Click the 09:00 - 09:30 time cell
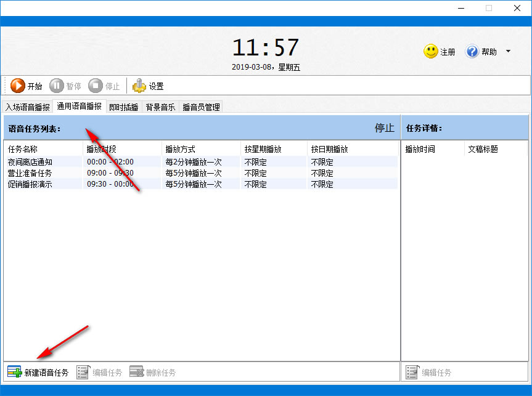Screen dimensions: 532x396 (x=110, y=173)
